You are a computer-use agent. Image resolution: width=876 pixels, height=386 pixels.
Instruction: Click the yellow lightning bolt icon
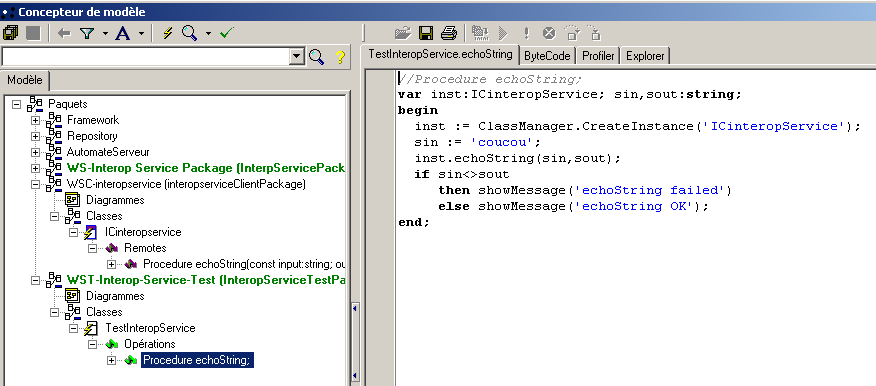(x=168, y=34)
